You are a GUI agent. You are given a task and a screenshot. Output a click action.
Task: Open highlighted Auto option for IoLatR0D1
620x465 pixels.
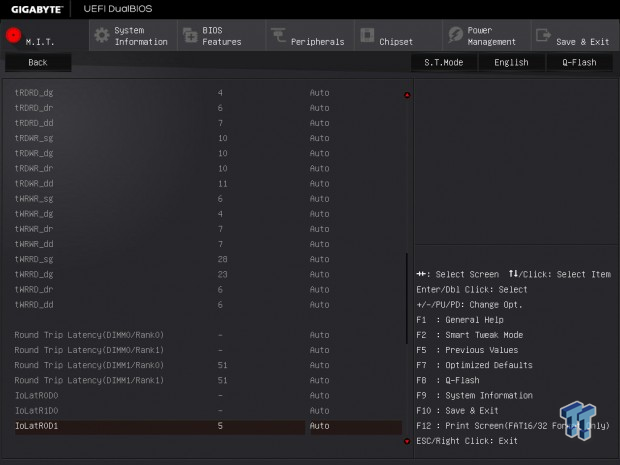[356, 427]
